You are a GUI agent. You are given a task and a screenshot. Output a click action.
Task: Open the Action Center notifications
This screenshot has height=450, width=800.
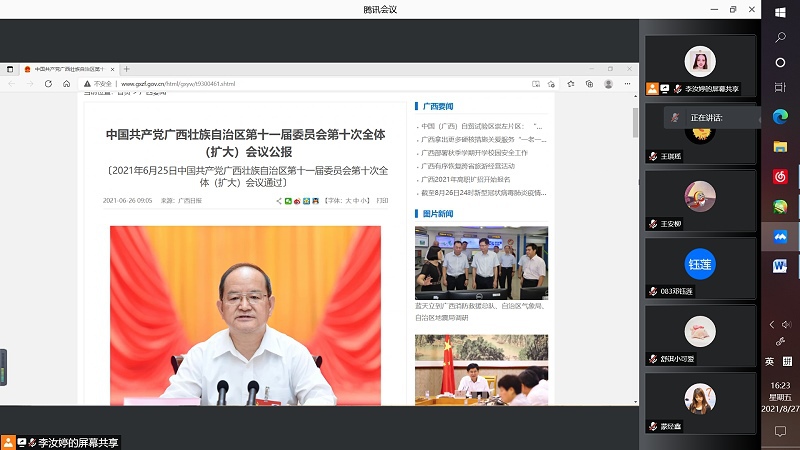click(780, 431)
